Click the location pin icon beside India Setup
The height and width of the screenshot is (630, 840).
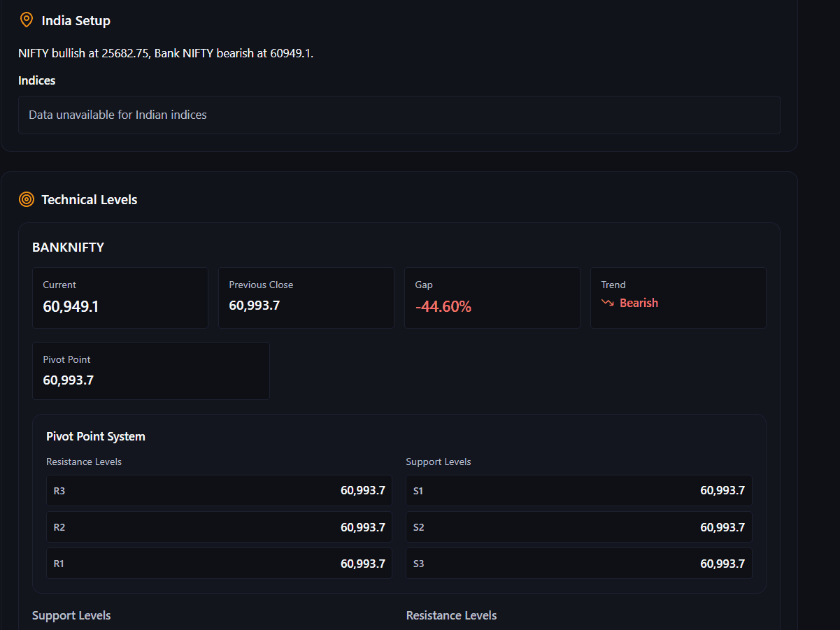click(x=26, y=20)
